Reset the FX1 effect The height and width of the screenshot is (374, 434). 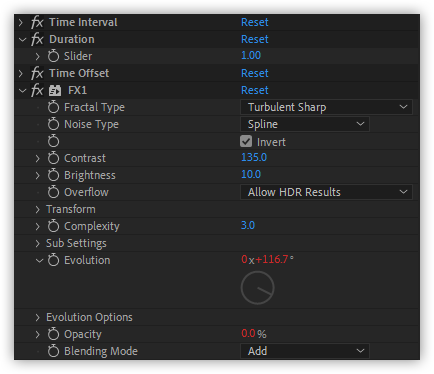pyautogui.click(x=255, y=90)
